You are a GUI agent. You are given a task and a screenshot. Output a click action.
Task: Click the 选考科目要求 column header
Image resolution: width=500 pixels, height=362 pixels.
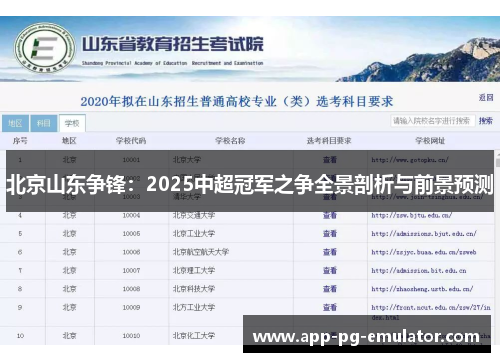point(329,141)
